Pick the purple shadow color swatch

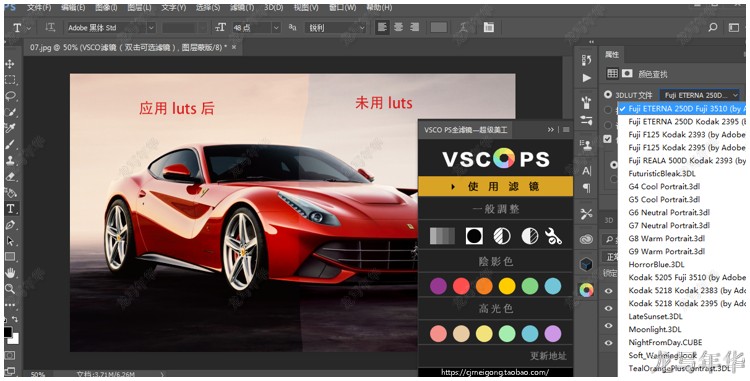438,286
